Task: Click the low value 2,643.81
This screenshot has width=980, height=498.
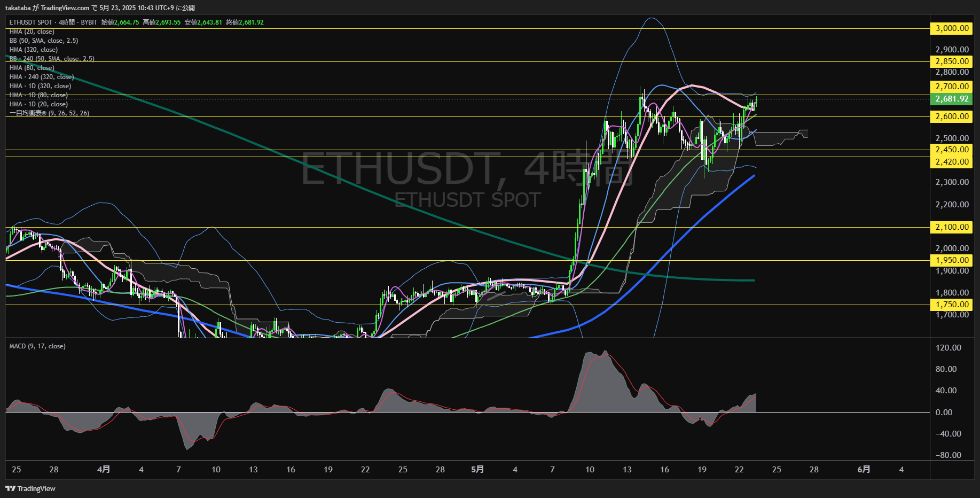Action: 209,22
